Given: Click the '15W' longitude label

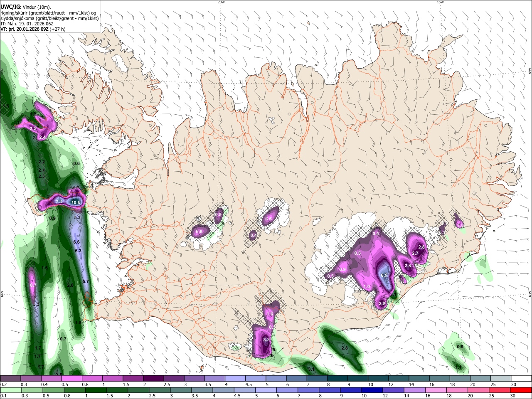Looking at the screenshot, I should point(440,2).
